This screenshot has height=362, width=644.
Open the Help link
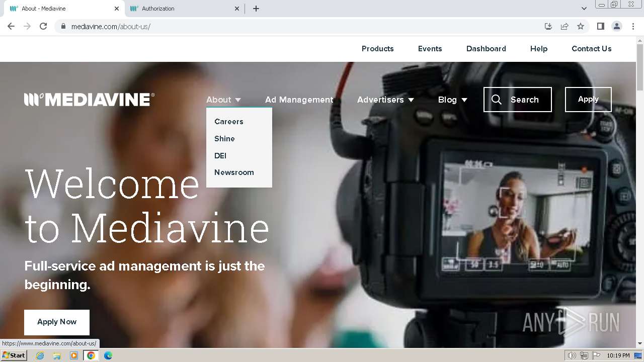539,49
